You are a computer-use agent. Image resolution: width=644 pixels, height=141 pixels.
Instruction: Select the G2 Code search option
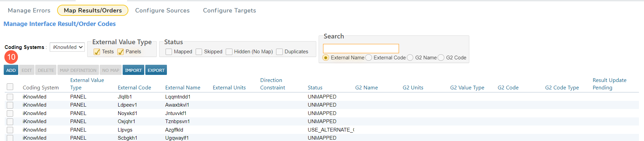pyautogui.click(x=441, y=58)
